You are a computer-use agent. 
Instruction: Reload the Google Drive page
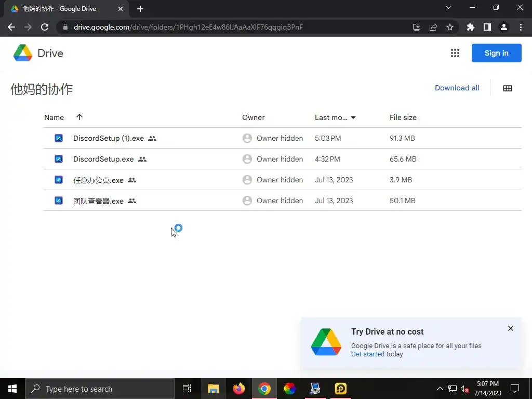coord(45,27)
